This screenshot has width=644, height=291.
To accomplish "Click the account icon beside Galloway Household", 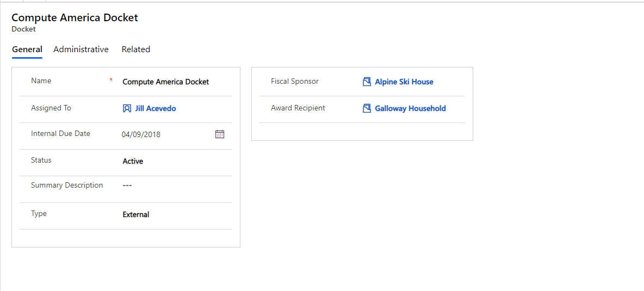I will click(367, 108).
